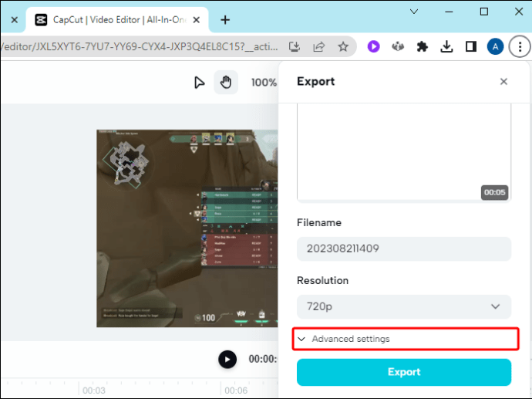Click the Filename input field

[404, 249]
